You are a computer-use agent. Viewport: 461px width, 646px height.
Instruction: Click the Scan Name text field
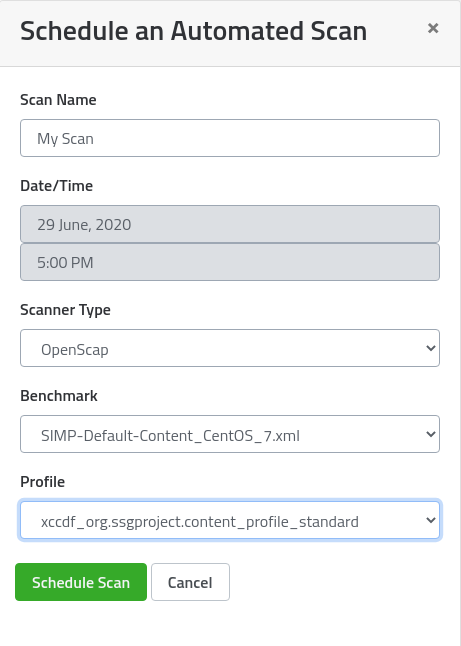pos(230,138)
